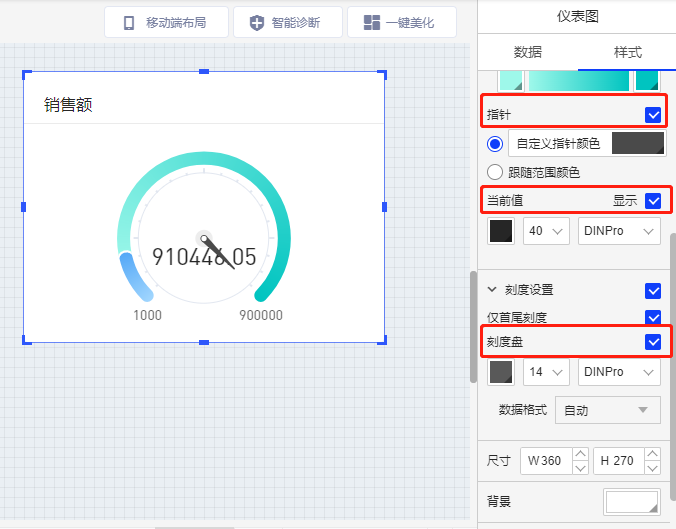The image size is (676, 529).
Task: Click the gauge minimum label 1000
Action: (147, 315)
